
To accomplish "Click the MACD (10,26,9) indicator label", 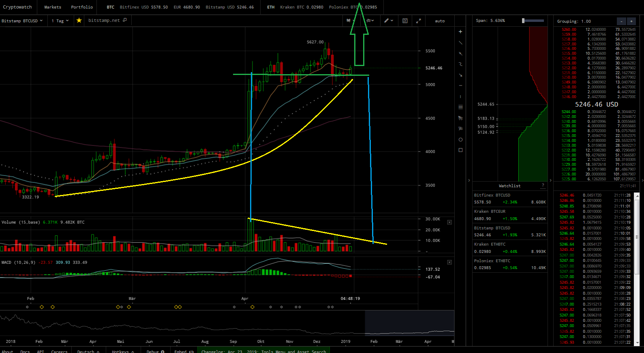I will [x=18, y=263].
